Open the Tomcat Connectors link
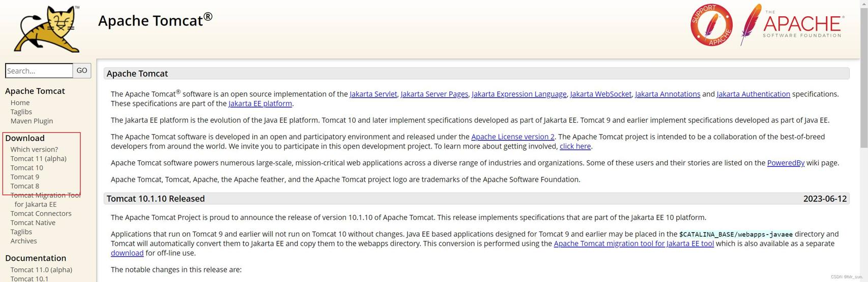The width and height of the screenshot is (868, 282). pyautogui.click(x=41, y=214)
